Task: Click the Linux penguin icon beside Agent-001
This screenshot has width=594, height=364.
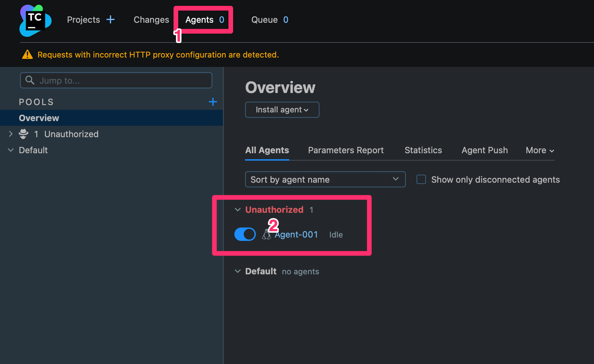Action: (267, 235)
